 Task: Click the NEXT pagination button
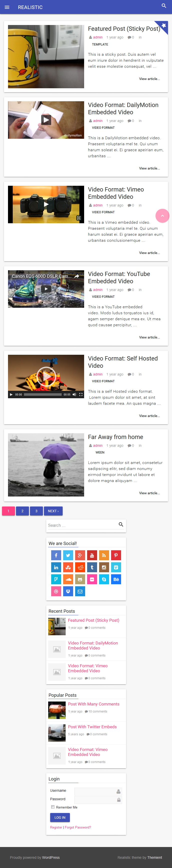53,511
